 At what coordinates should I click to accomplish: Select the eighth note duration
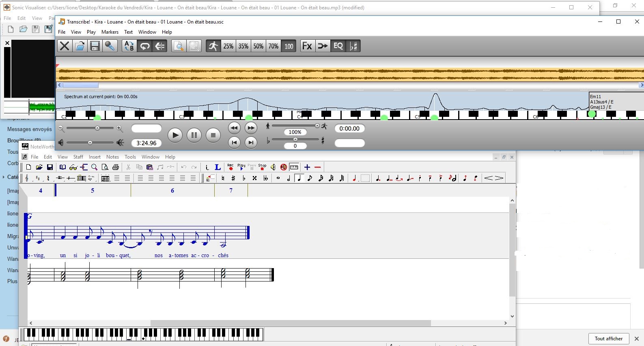point(310,178)
